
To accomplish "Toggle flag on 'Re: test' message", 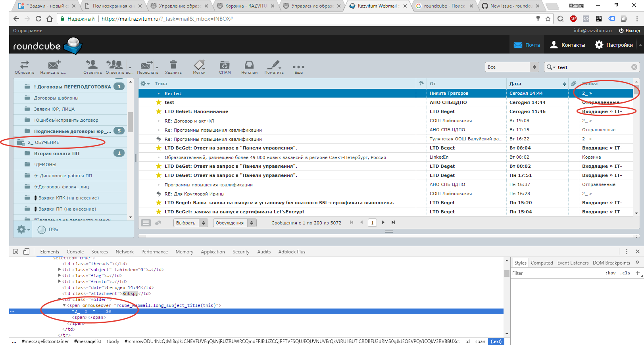I will [159, 94].
